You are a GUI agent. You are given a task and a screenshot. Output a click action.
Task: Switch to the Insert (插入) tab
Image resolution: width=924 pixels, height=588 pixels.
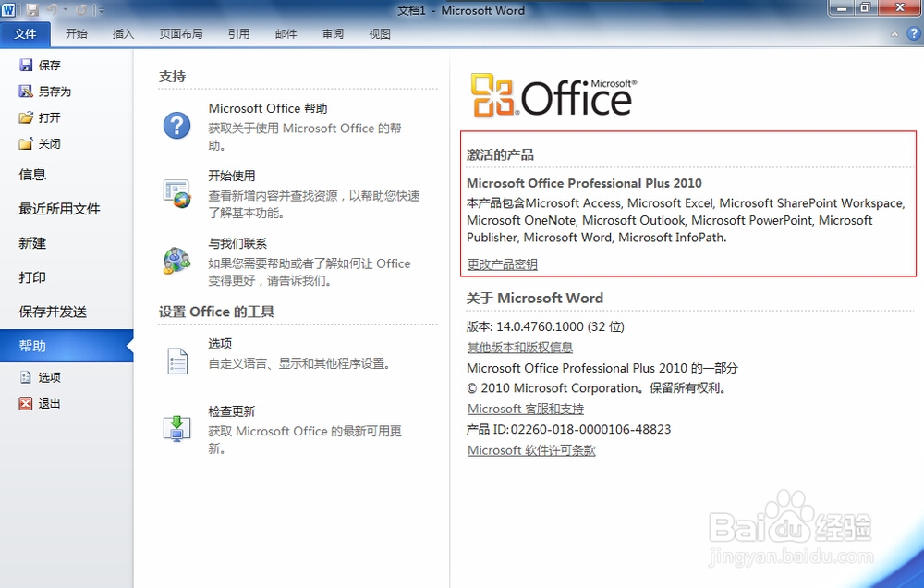tap(123, 33)
